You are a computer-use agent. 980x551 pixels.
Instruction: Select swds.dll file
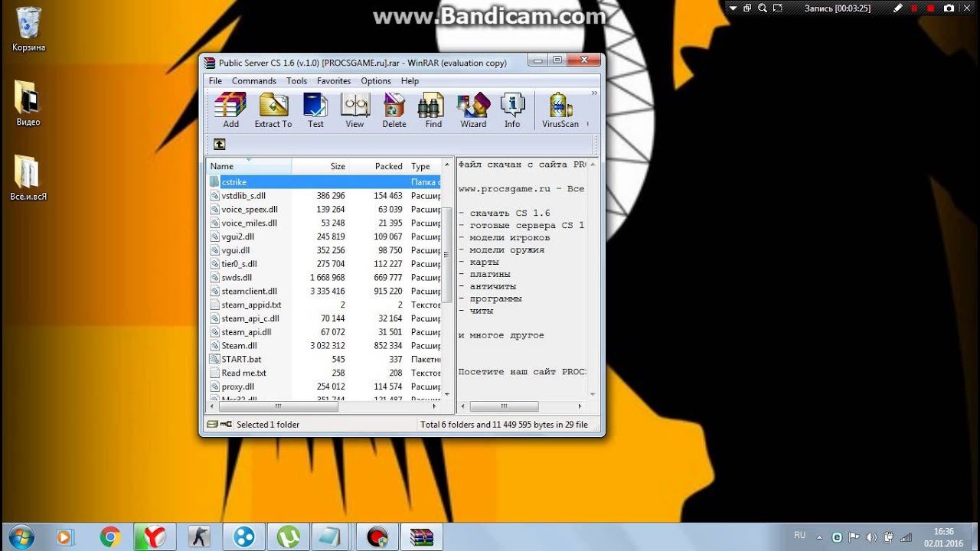(x=324, y=278)
